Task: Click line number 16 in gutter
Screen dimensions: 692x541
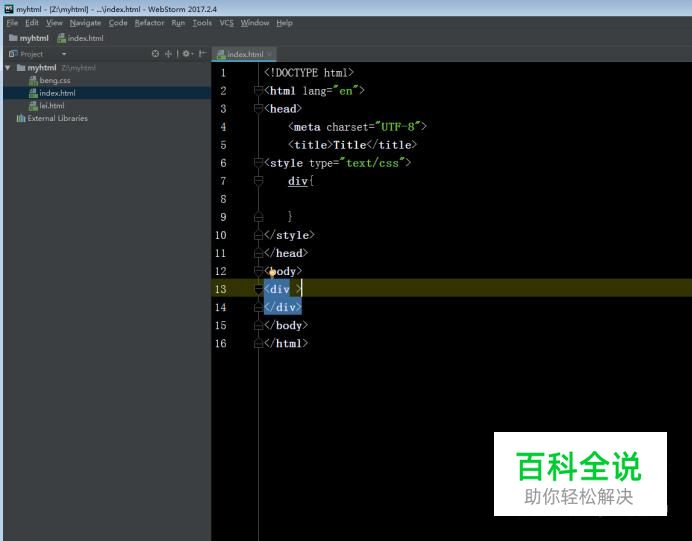Action: coord(221,343)
